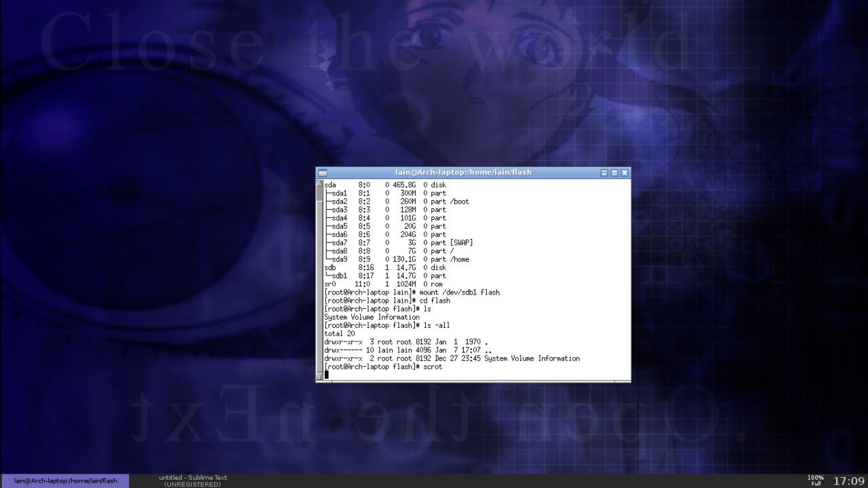Click the 'mount /dev/sdb1 flash' command line
The image size is (868, 488).
[x=412, y=293]
